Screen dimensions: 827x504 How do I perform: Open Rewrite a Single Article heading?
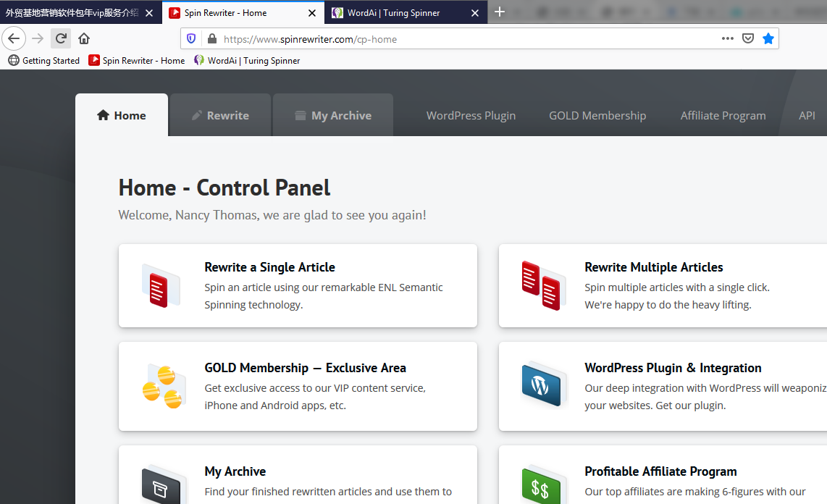269,267
